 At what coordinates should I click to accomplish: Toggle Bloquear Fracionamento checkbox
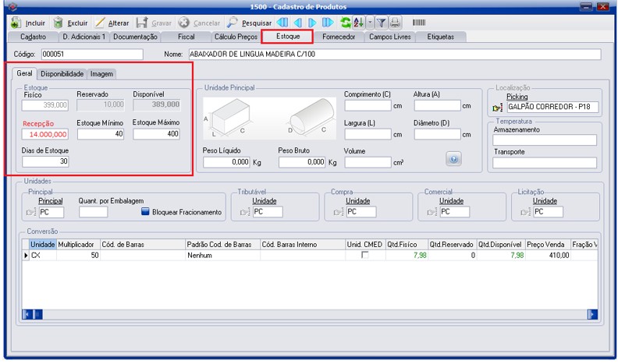point(145,212)
